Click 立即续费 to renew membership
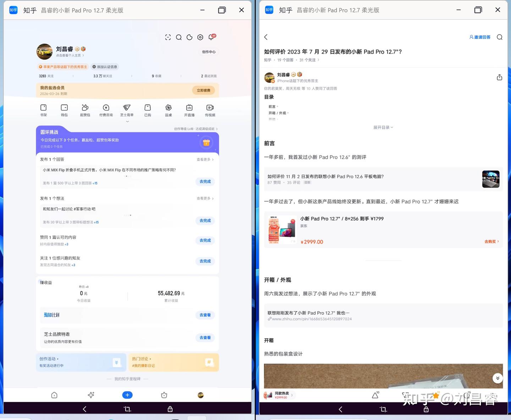Image resolution: width=511 pixels, height=420 pixels. 203,90
